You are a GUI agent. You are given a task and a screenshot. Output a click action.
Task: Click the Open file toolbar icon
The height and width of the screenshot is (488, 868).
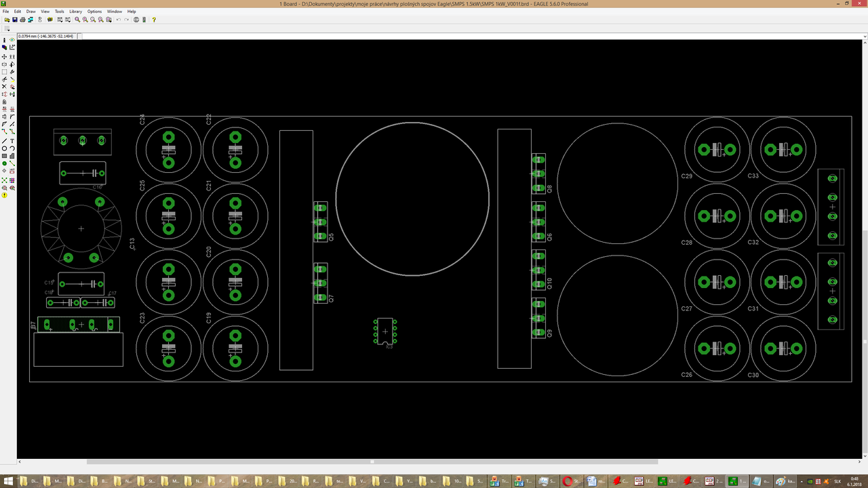(7, 20)
